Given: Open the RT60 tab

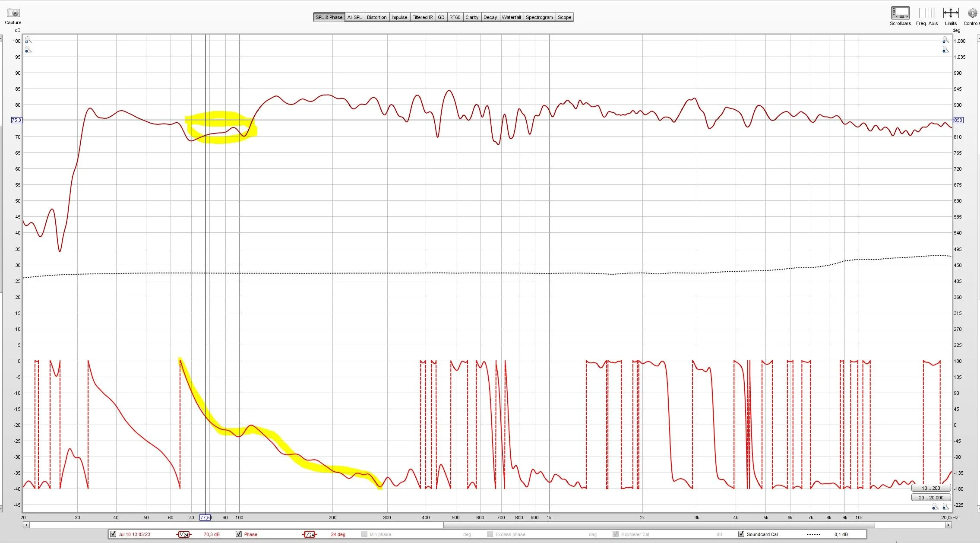Looking at the screenshot, I should tap(455, 17).
